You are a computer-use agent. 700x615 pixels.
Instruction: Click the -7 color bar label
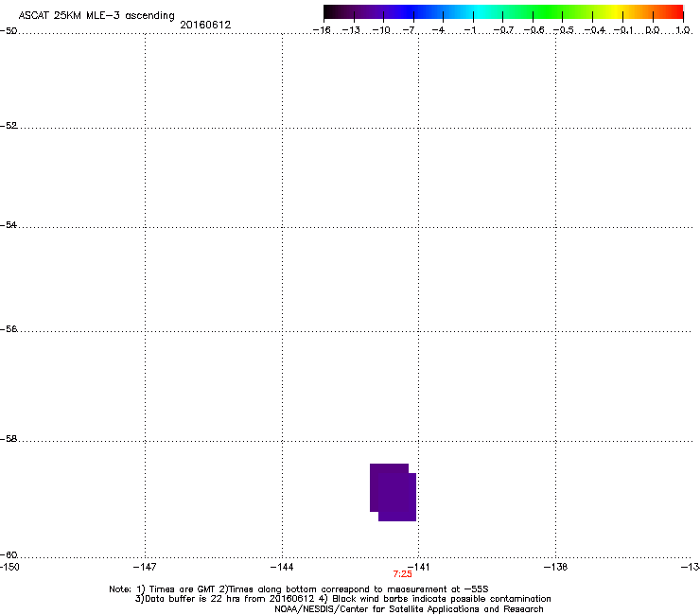(409, 30)
